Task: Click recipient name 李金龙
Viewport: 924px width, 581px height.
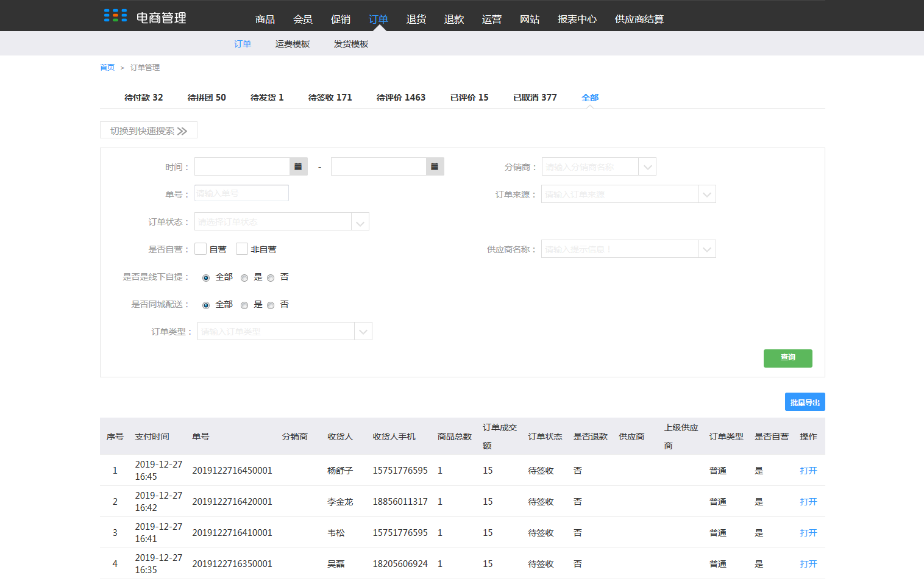Action: (x=340, y=502)
